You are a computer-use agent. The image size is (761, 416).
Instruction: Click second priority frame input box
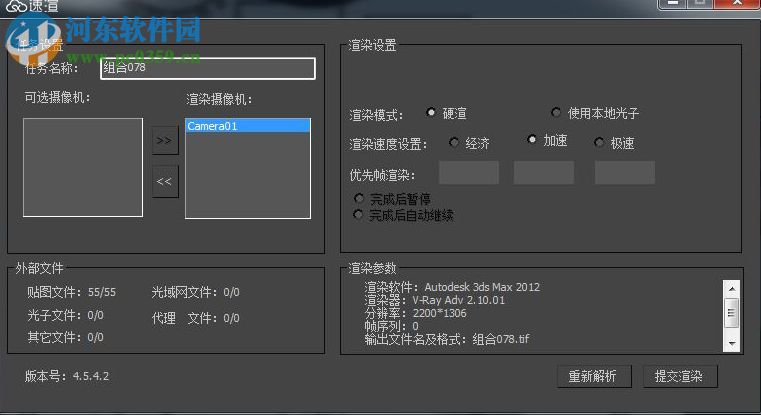coord(544,173)
